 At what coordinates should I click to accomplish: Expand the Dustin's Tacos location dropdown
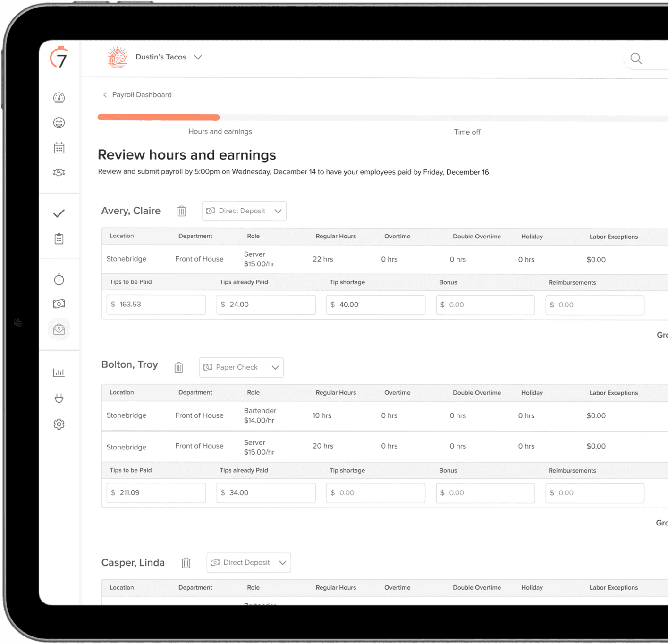click(198, 57)
